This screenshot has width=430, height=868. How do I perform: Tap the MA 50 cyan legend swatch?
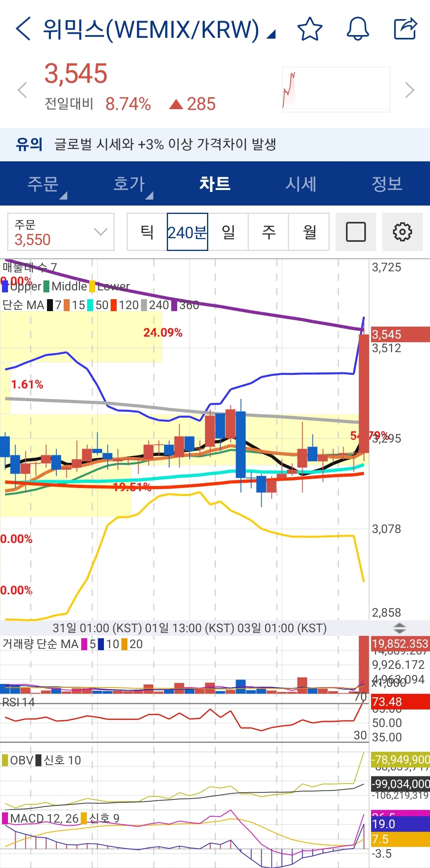[x=90, y=305]
